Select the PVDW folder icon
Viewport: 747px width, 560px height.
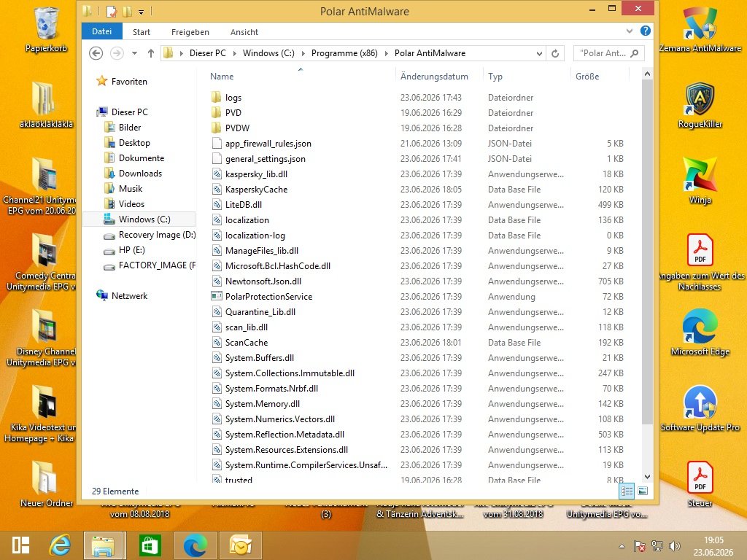pyautogui.click(x=216, y=128)
